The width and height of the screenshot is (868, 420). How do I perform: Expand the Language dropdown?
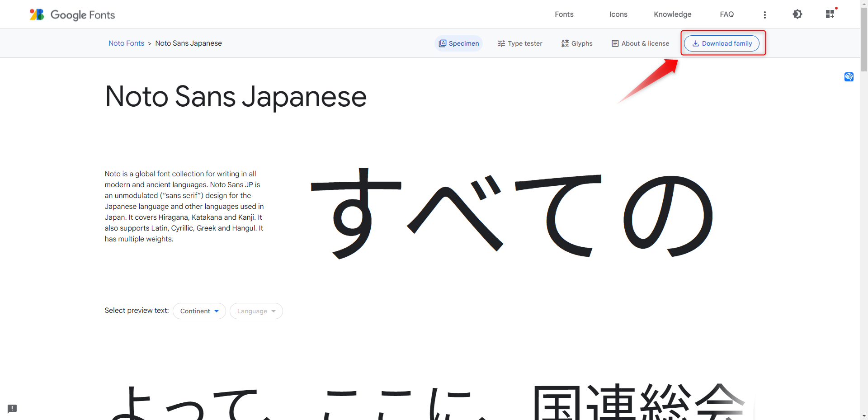(x=256, y=311)
